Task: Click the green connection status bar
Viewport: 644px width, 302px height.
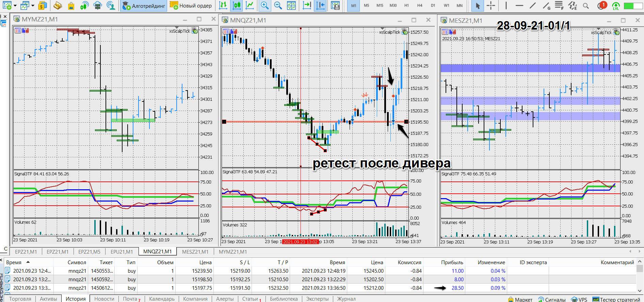Action: click(633, 5)
